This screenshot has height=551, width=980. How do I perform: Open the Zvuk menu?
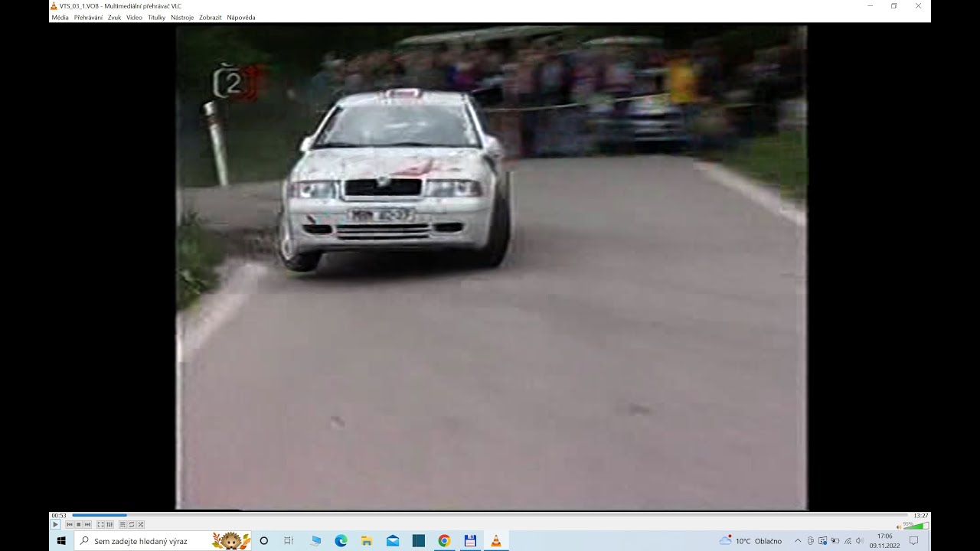pyautogui.click(x=114, y=18)
